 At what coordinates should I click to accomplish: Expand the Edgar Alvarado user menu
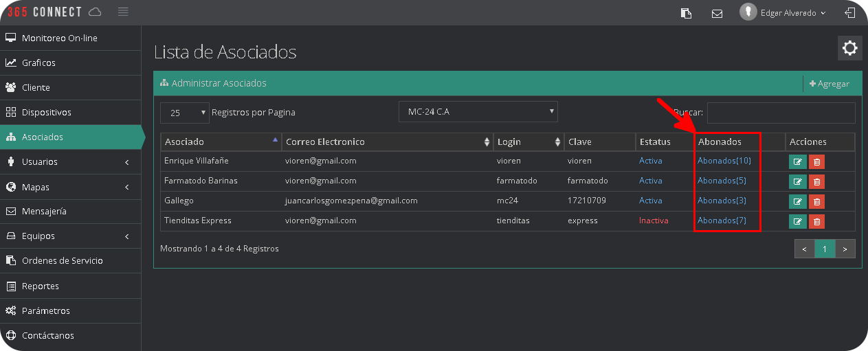click(x=784, y=12)
